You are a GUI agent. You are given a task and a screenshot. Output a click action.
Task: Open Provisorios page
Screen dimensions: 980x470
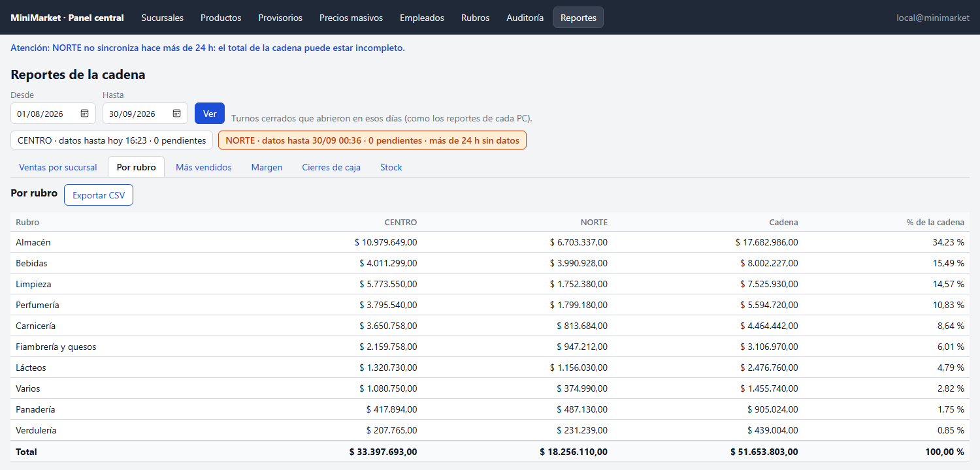click(280, 18)
